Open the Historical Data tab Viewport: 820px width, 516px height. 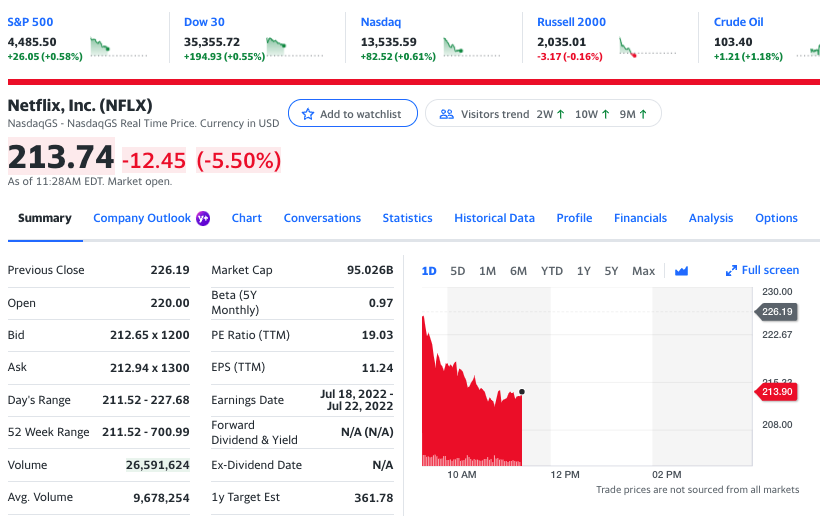click(494, 218)
